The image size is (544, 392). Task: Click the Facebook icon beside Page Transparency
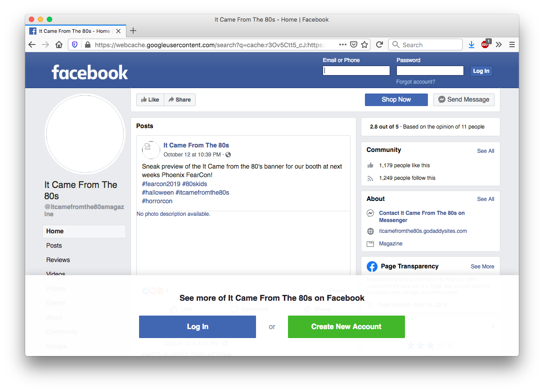click(372, 267)
